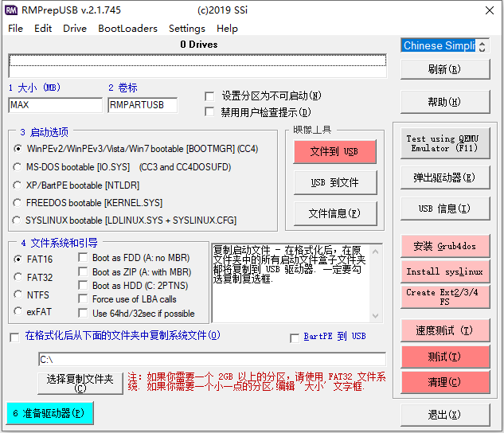This screenshot has width=504, height=433.
Task: Click the USB 到文件 button
Action: coord(334,182)
